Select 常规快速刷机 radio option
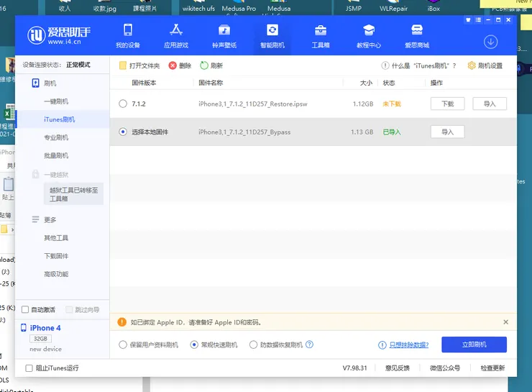The image size is (532, 392). [194, 345]
